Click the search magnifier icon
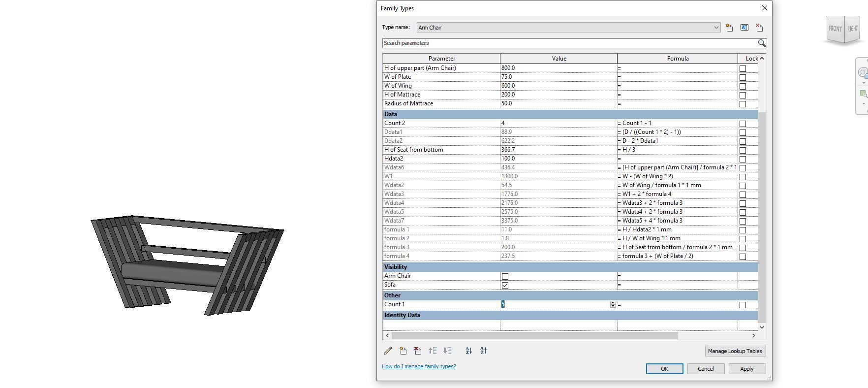 761,43
